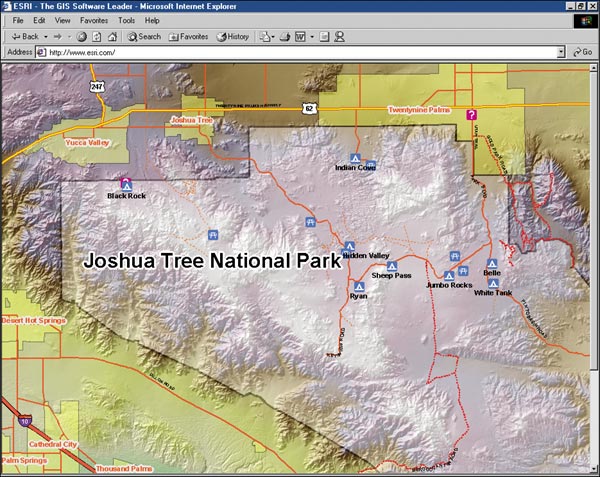Viewport: 600px width, 477px height.
Task: Click the Go button
Action: tap(583, 52)
